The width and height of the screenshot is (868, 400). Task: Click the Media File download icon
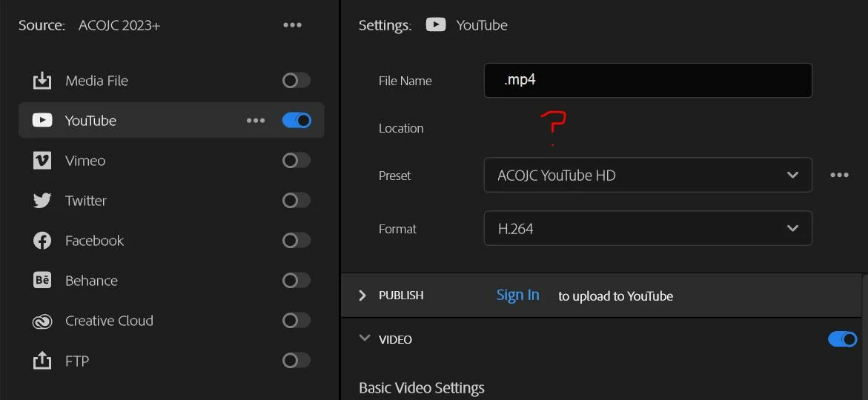point(42,81)
